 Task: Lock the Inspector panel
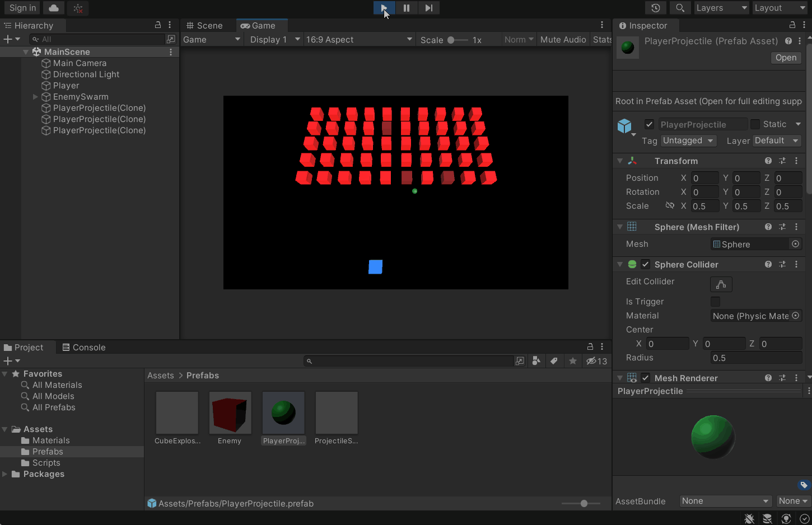click(x=792, y=25)
